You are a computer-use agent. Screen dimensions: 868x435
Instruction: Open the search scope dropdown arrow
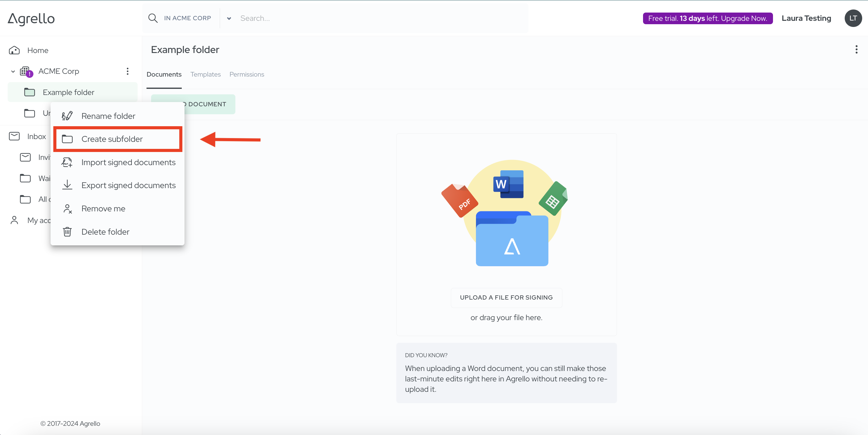(x=229, y=18)
